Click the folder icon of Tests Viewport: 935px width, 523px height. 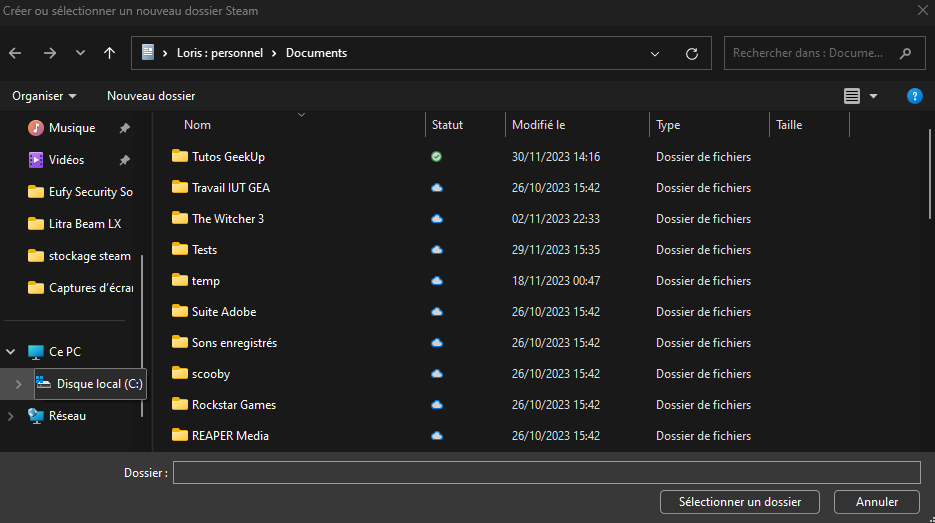(179, 249)
